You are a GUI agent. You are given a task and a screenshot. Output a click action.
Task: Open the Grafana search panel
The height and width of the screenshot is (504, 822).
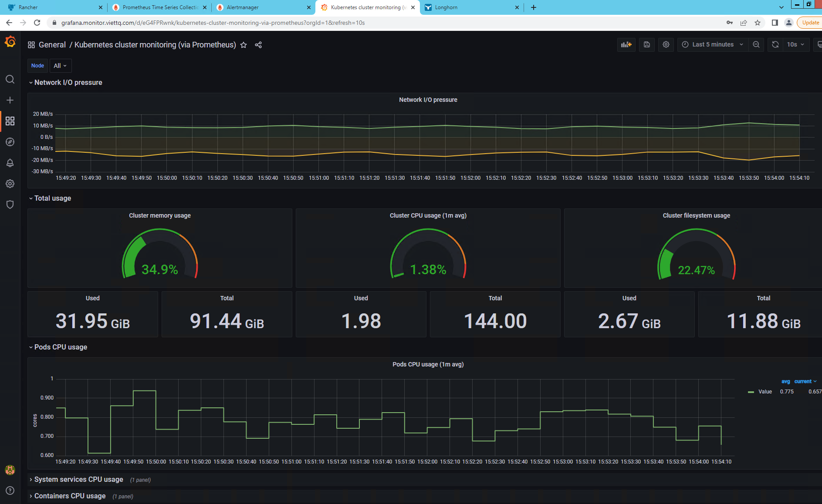click(10, 80)
